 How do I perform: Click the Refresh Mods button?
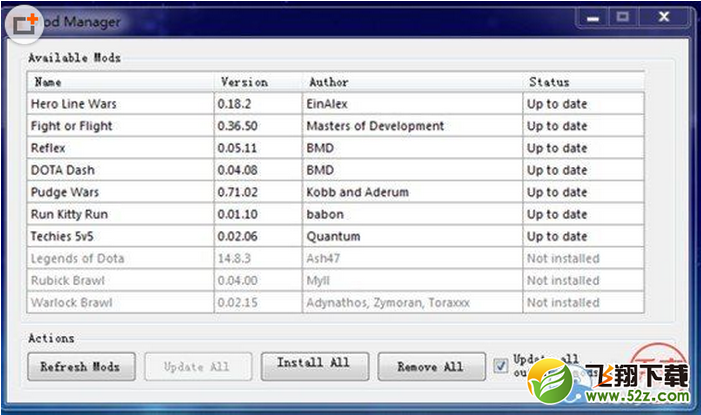tap(81, 367)
